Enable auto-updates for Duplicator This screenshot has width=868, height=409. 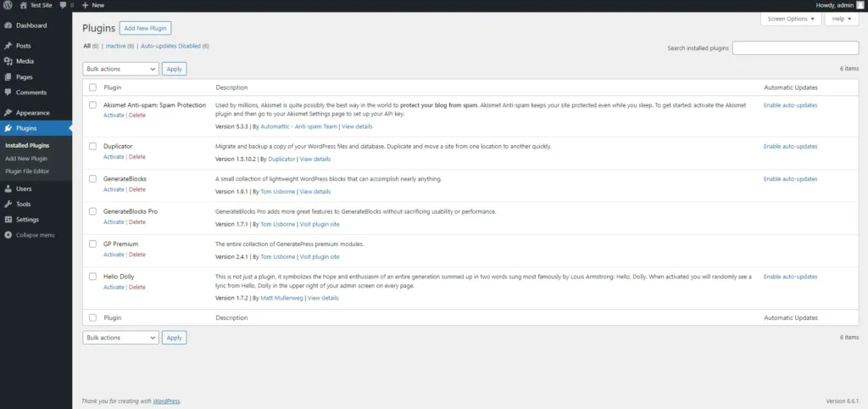790,146
